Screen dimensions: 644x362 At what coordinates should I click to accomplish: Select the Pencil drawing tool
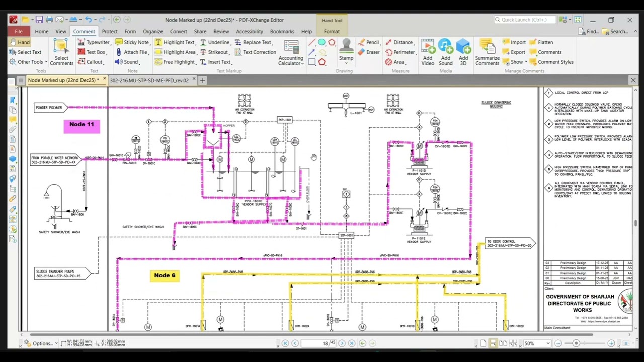pyautogui.click(x=369, y=42)
